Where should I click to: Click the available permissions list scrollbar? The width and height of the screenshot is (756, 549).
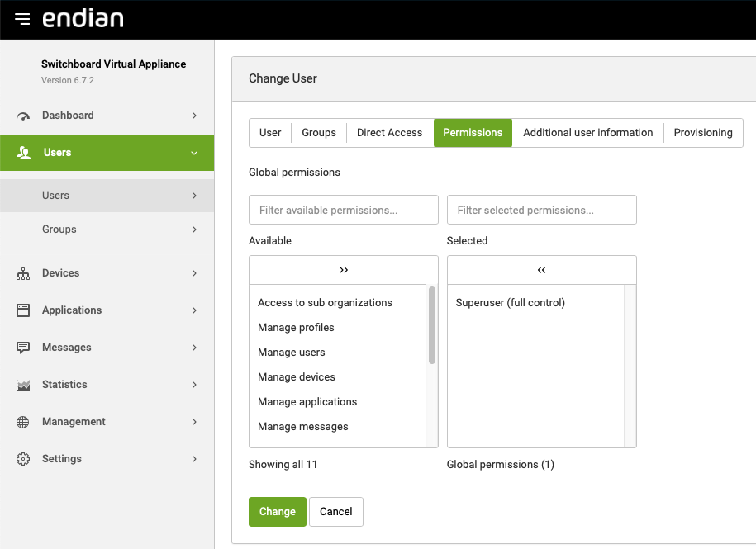pyautogui.click(x=431, y=326)
